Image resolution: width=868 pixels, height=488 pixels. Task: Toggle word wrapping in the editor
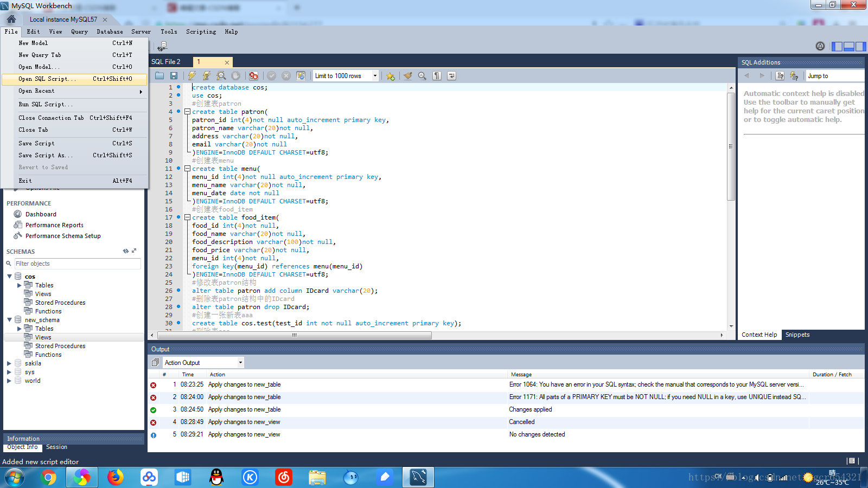451,76
